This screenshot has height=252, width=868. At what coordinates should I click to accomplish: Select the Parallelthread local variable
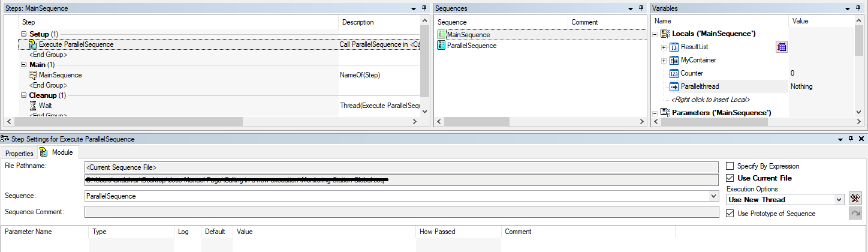click(700, 86)
